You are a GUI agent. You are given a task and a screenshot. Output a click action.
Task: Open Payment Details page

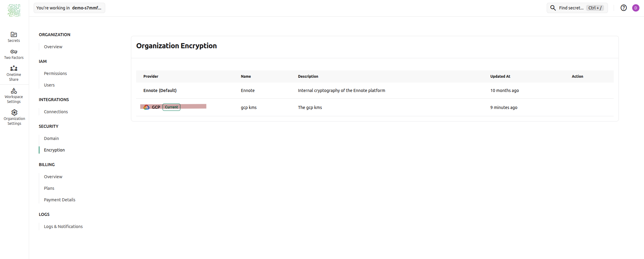59,200
